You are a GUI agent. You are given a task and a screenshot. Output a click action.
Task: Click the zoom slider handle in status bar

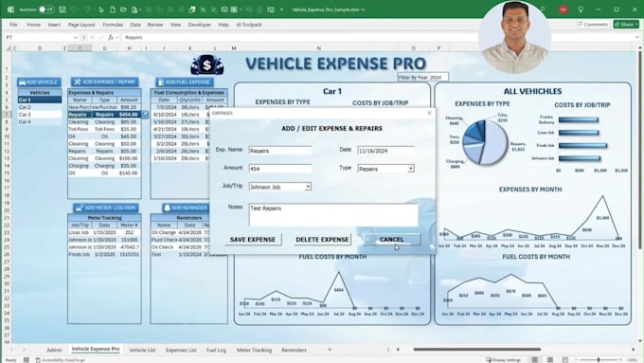pos(599,360)
